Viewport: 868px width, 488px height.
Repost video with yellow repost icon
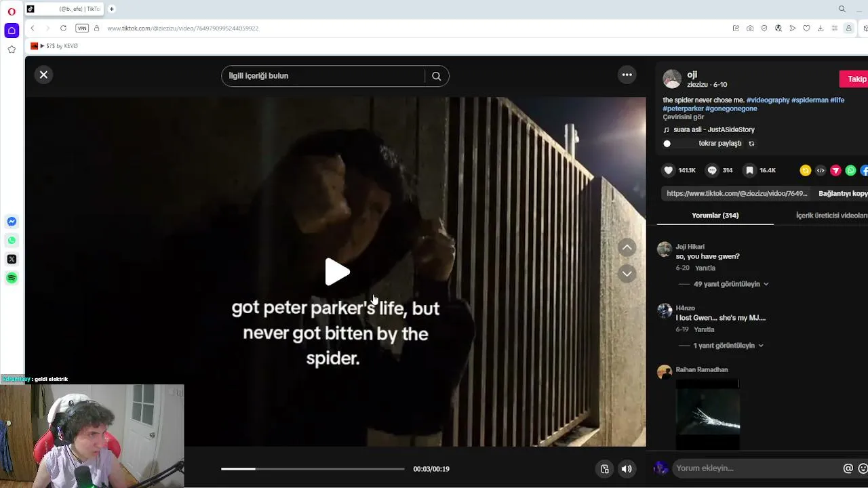click(x=806, y=171)
